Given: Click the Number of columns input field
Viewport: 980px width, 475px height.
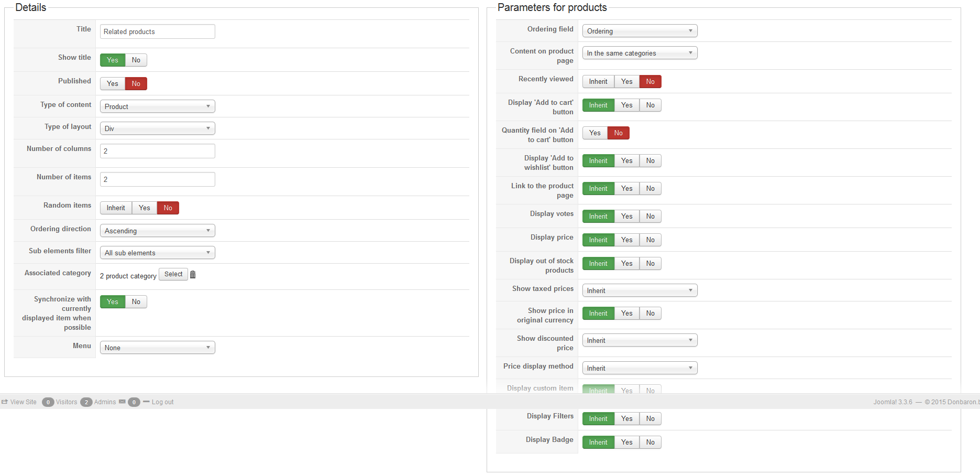Looking at the screenshot, I should 157,151.
